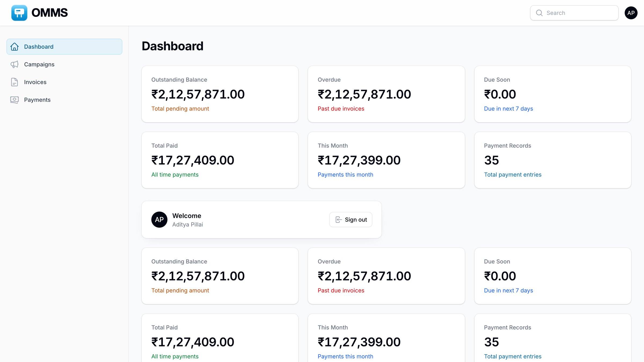Open the Campaigns page from sidebar

click(x=64, y=64)
